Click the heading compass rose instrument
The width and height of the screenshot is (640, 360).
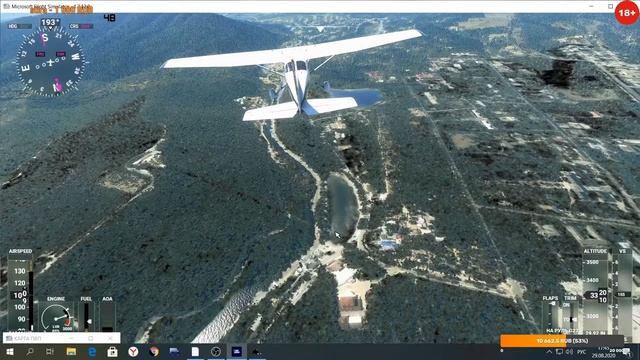pyautogui.click(x=50, y=62)
